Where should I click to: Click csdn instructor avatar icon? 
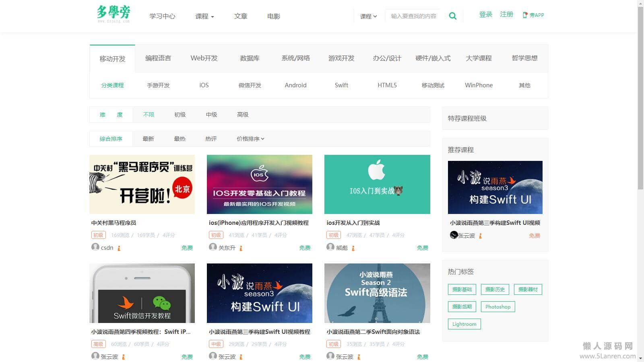[95, 247]
